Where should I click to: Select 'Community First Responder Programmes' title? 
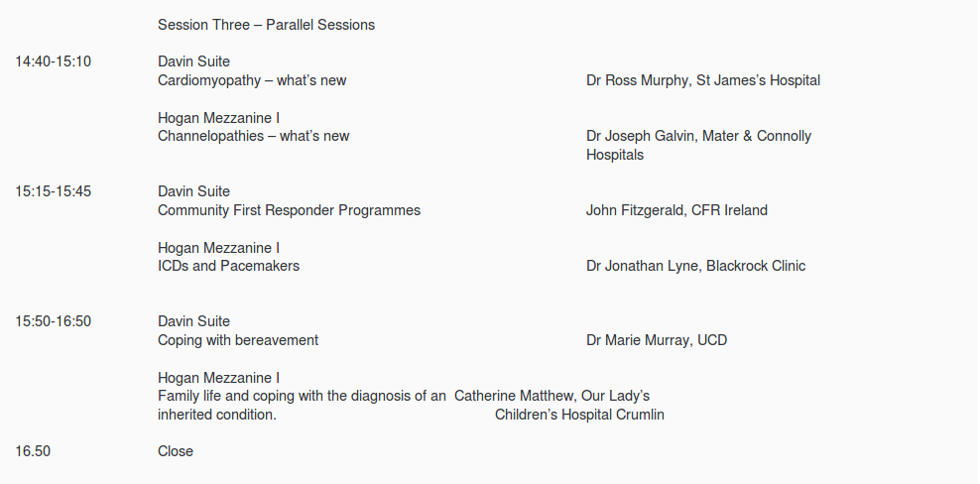pyautogui.click(x=289, y=210)
